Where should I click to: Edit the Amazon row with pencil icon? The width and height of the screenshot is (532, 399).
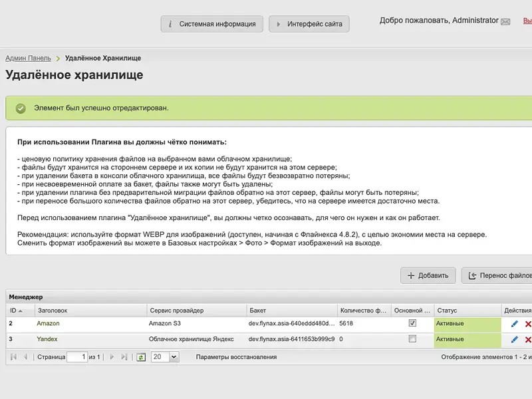514,324
